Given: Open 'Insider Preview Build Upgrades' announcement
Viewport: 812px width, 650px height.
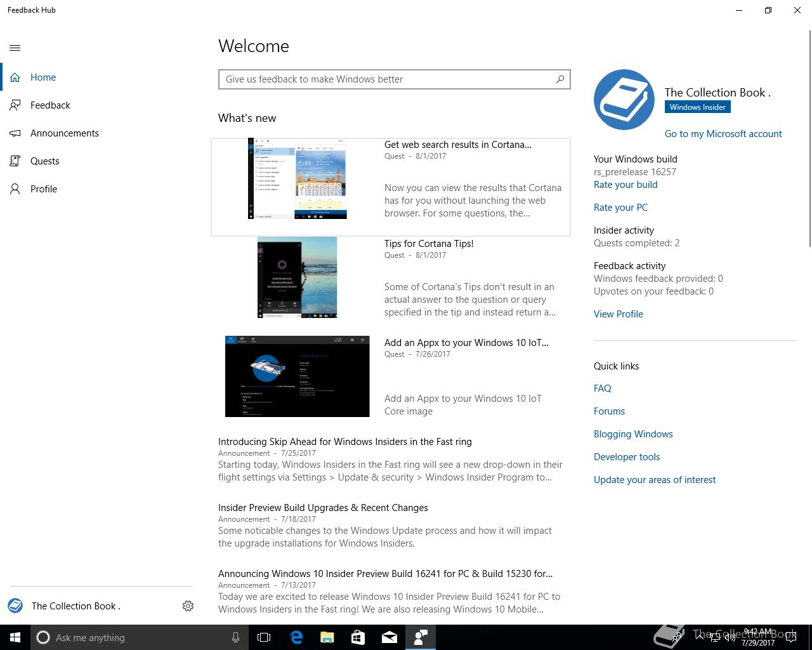Looking at the screenshot, I should point(323,508).
